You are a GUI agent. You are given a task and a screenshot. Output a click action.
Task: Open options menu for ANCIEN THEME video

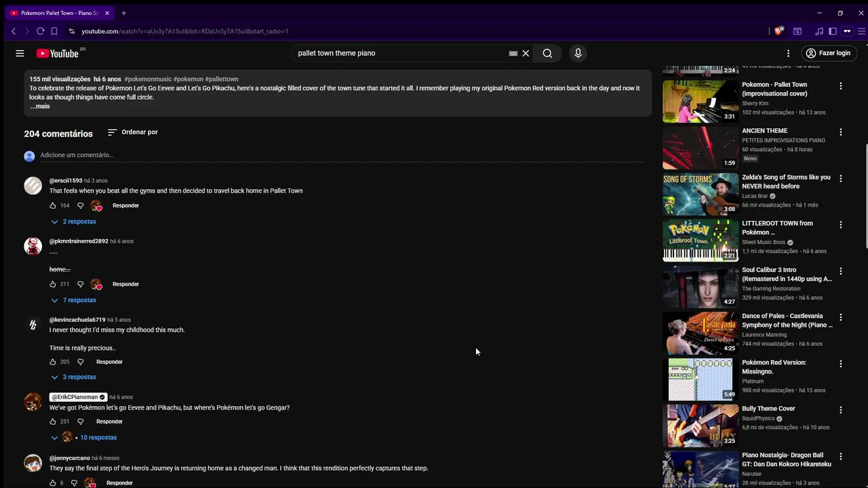[840, 132]
